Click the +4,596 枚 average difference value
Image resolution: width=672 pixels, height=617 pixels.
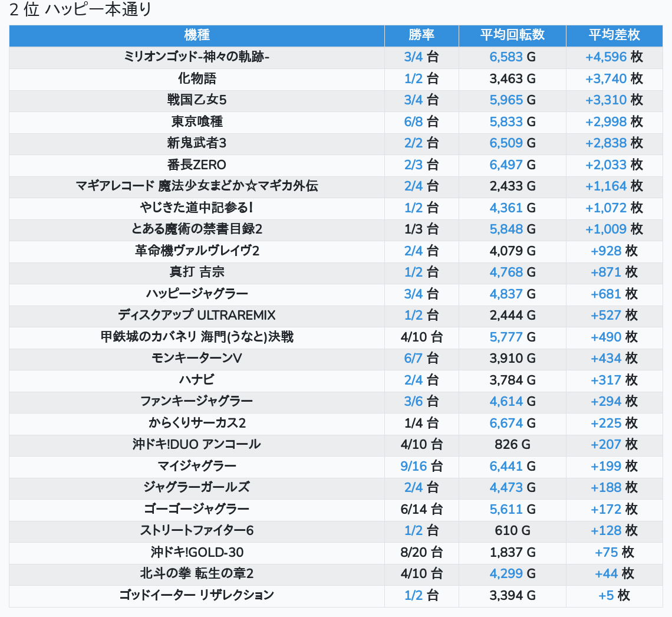point(614,57)
